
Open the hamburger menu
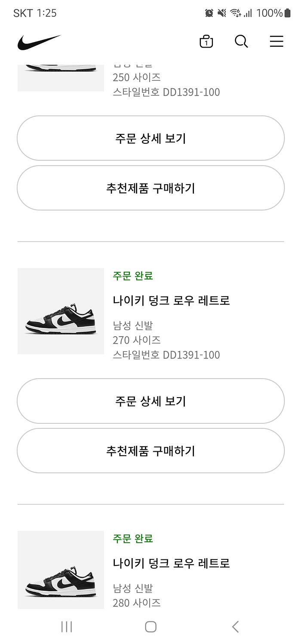click(x=276, y=42)
